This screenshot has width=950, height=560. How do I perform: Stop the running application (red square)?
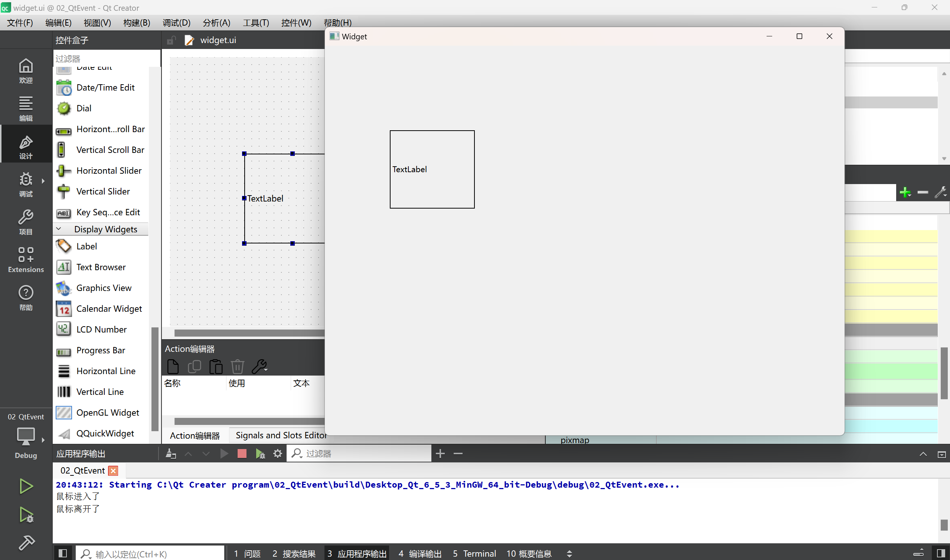(x=242, y=453)
